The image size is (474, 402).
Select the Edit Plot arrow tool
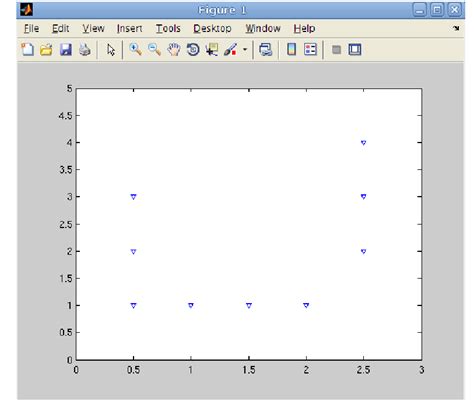coord(111,50)
